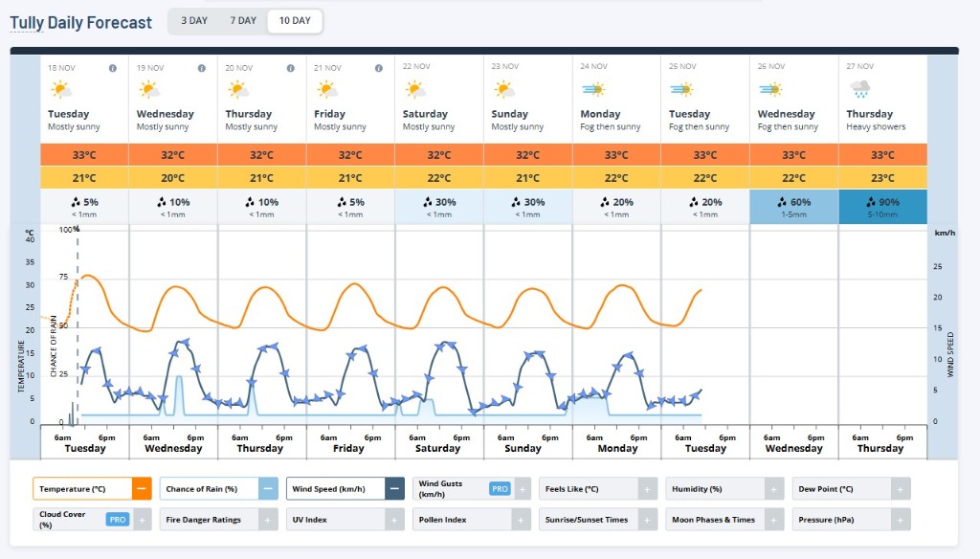The width and height of the screenshot is (980, 559).
Task: Click the heavy showers icon for Thursday 27 Nov
Action: point(860,90)
